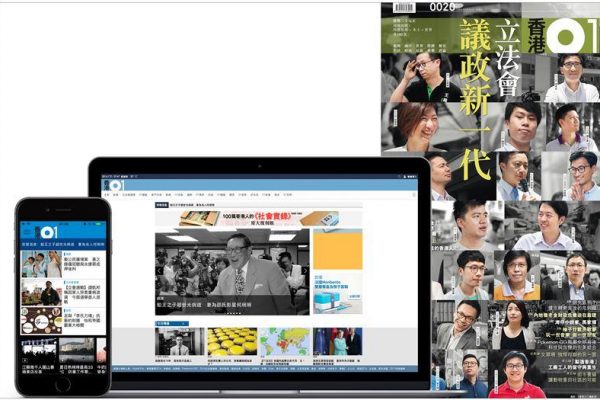Tap the breaking news ticker in the phone app
This screenshot has height=400, width=600.
click(x=63, y=244)
